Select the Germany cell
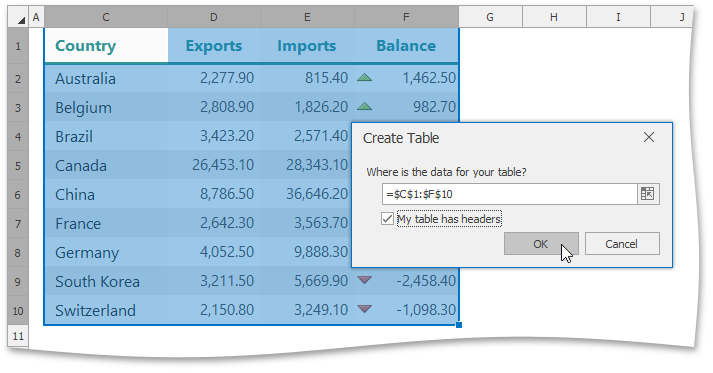The height and width of the screenshot is (373, 713). pyautogui.click(x=106, y=252)
